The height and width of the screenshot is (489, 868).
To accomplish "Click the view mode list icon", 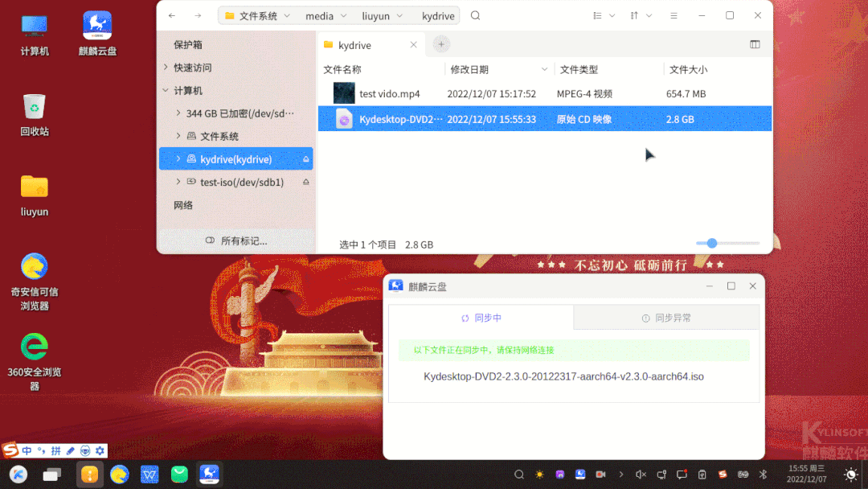I will pos(597,15).
